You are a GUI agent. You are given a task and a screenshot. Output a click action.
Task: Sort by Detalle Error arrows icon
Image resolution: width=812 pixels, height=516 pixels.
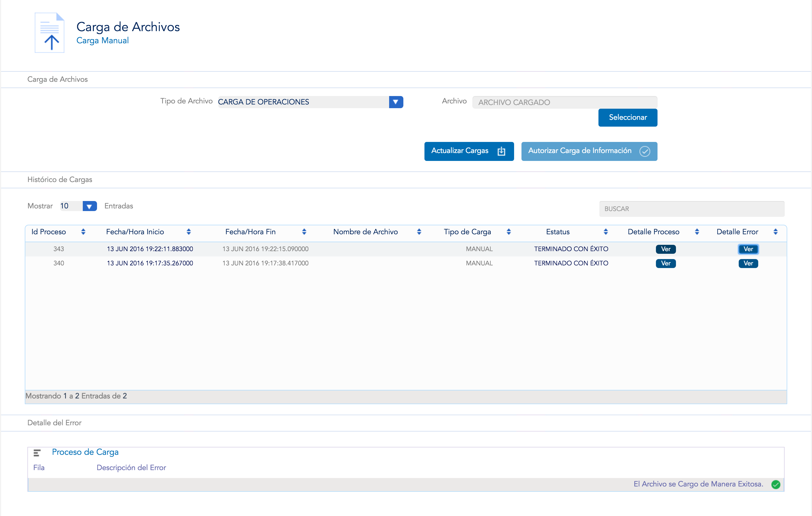pos(776,232)
